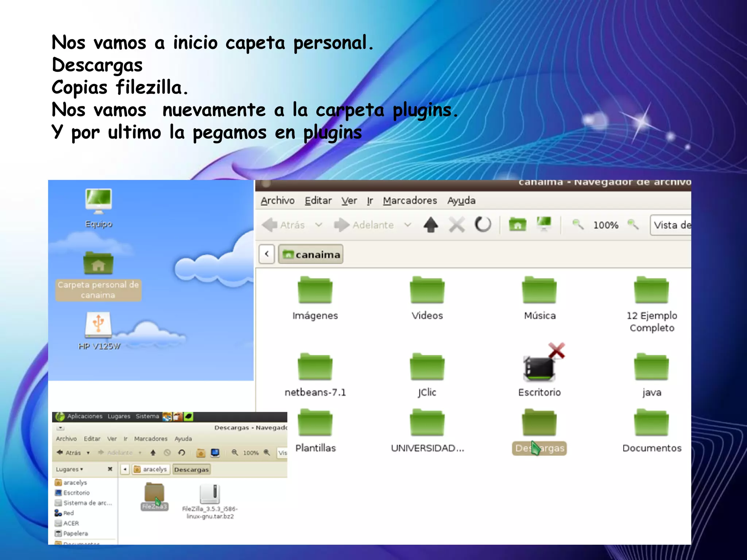Open the UNIVERSIDAD... folder
This screenshot has width=747, height=560.
coord(427,431)
